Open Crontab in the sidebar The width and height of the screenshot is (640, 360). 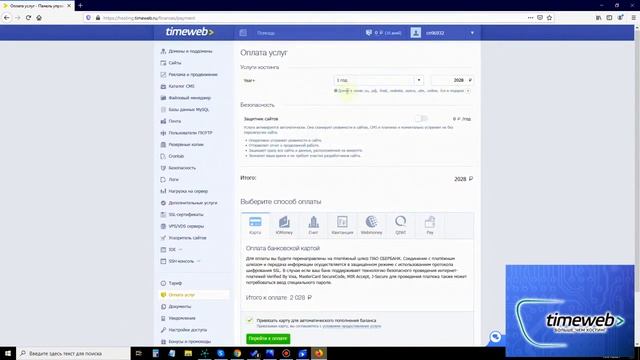pos(172,156)
